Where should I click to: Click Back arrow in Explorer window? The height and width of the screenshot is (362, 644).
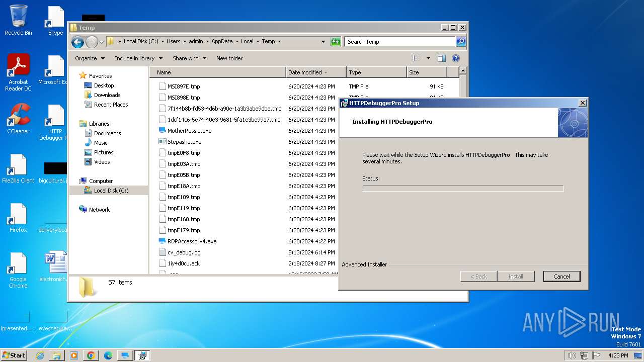77,42
